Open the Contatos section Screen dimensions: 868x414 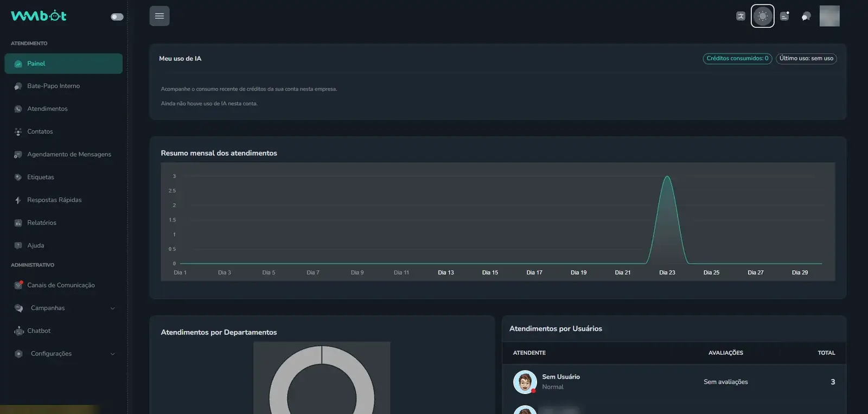[40, 131]
